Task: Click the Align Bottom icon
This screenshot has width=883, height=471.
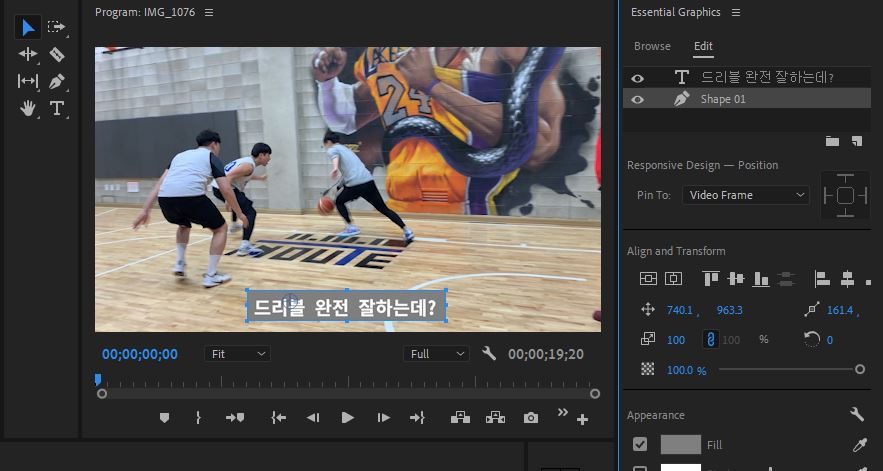Action: 761,278
